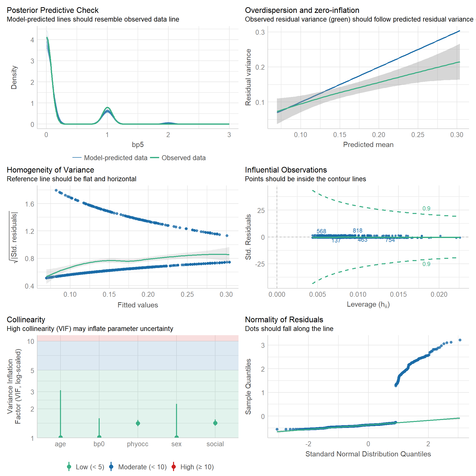The image size is (476, 476).
Task: Click observation label 137
Action: coord(336,241)
